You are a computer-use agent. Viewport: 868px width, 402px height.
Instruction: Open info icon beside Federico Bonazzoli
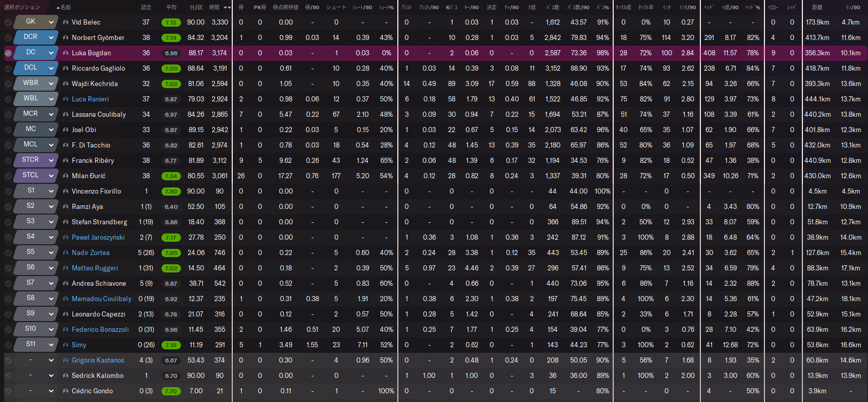pos(66,330)
